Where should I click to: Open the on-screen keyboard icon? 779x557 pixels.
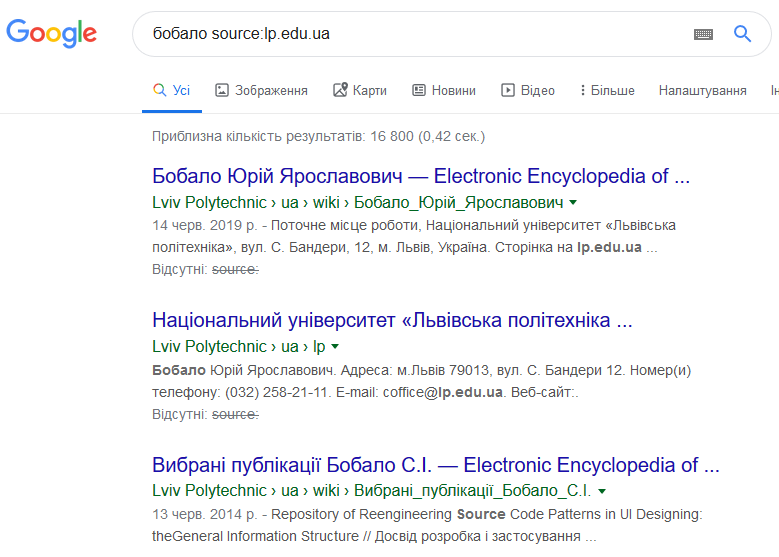click(x=703, y=34)
